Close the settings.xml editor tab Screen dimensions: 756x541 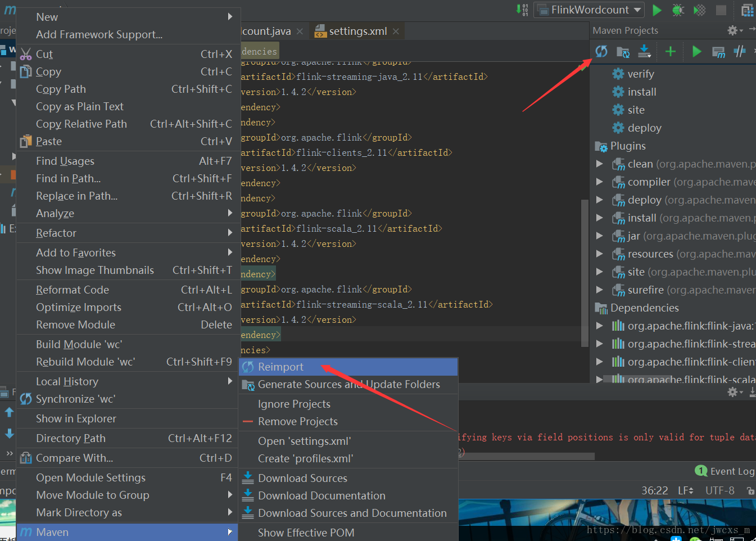click(396, 31)
